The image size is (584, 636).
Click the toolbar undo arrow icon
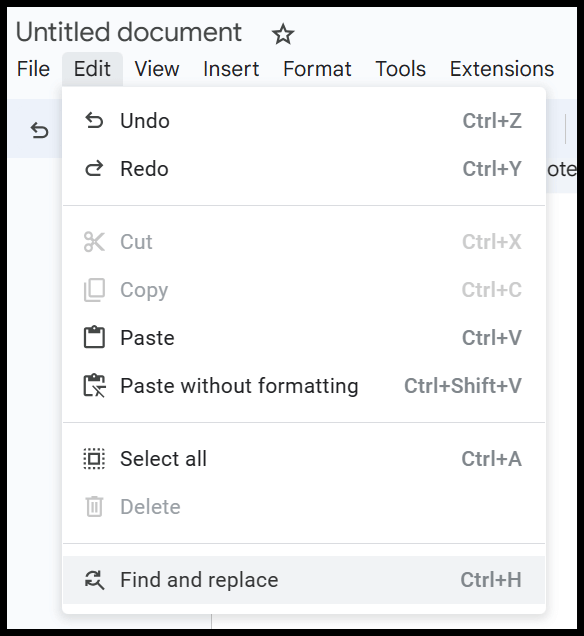(x=40, y=131)
